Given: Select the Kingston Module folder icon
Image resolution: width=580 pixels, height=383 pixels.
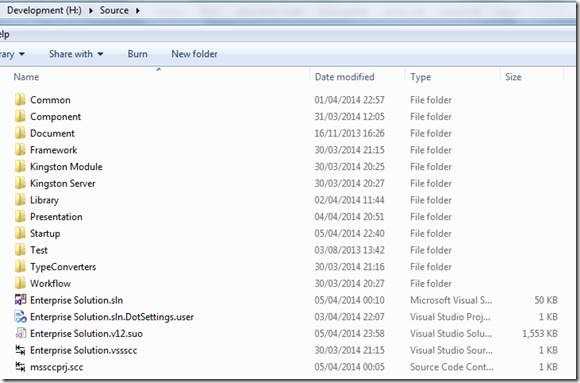Looking at the screenshot, I should 20,167.
